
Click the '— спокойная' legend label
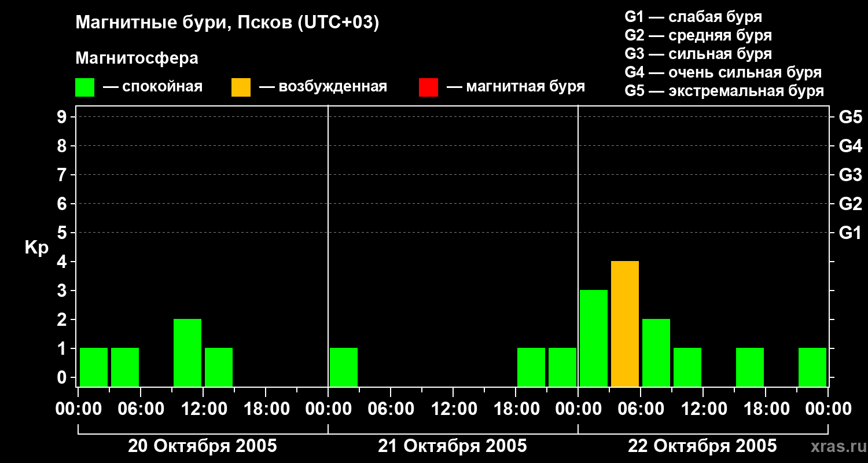click(153, 87)
